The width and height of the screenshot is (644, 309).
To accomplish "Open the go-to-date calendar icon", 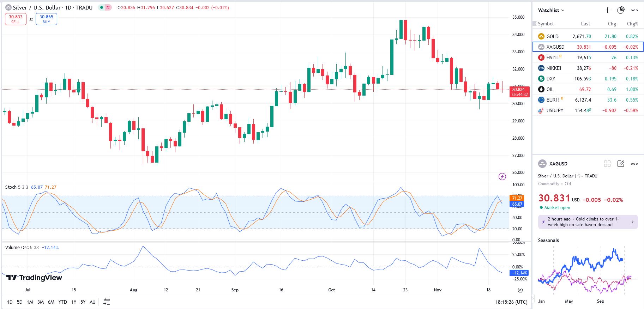I will (107, 302).
